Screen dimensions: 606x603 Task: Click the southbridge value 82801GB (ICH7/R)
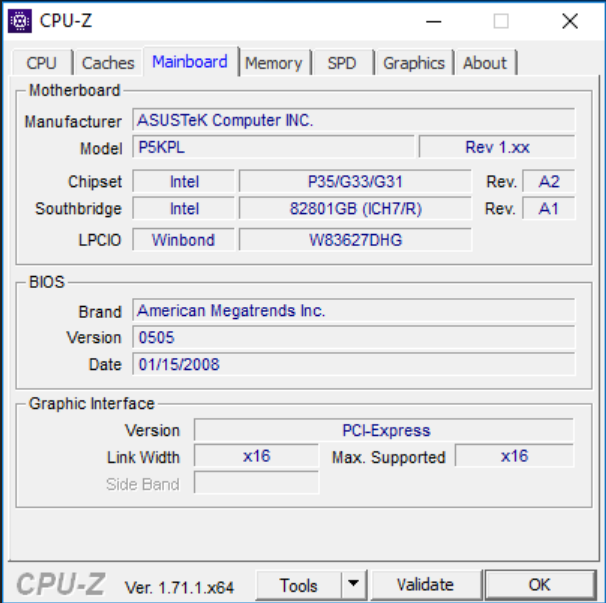(x=355, y=209)
